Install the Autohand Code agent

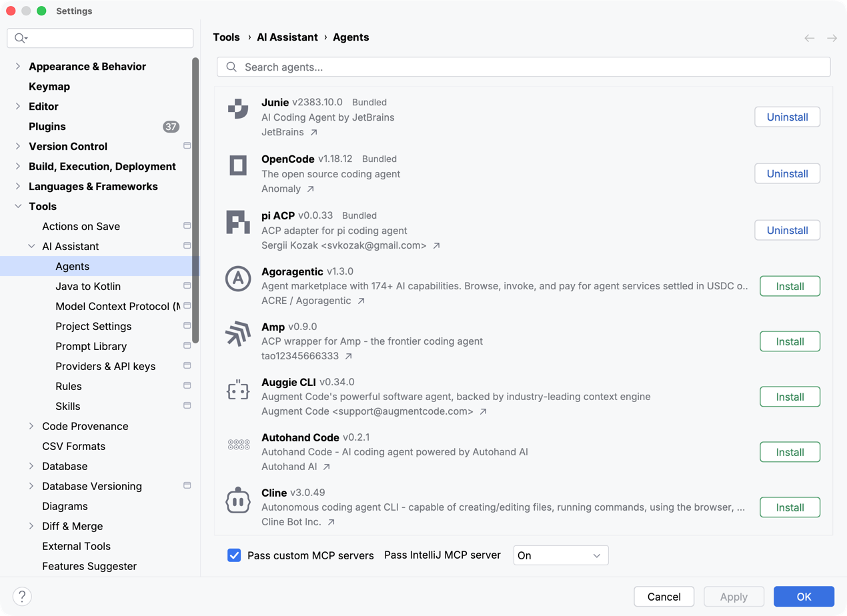(790, 452)
